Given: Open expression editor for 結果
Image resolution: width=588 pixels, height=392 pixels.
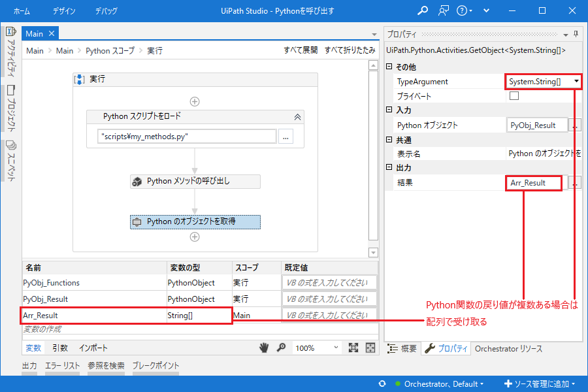Looking at the screenshot, I should pos(575,183).
